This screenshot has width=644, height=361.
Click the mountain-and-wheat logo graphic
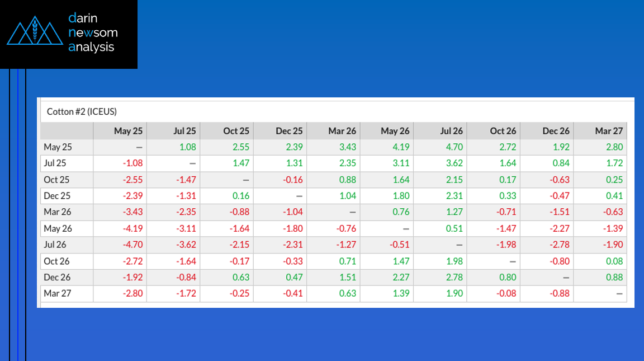[x=35, y=33]
